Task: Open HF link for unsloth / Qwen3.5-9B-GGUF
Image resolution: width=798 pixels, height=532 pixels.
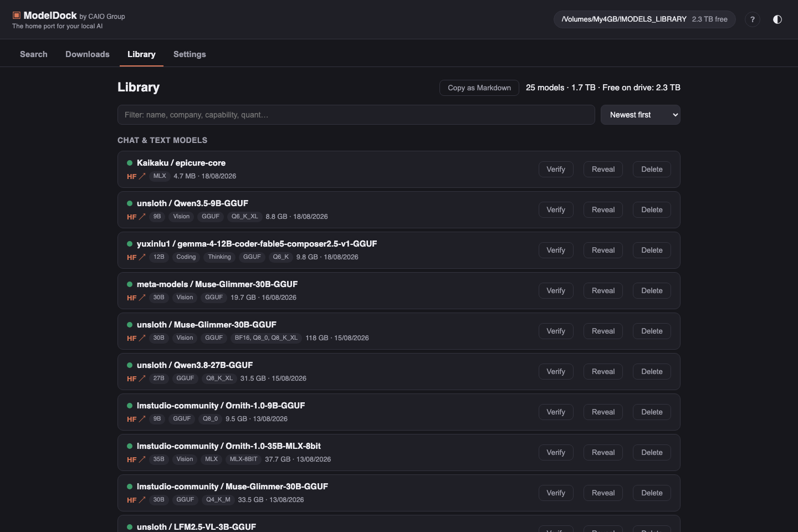Action: coord(136,217)
